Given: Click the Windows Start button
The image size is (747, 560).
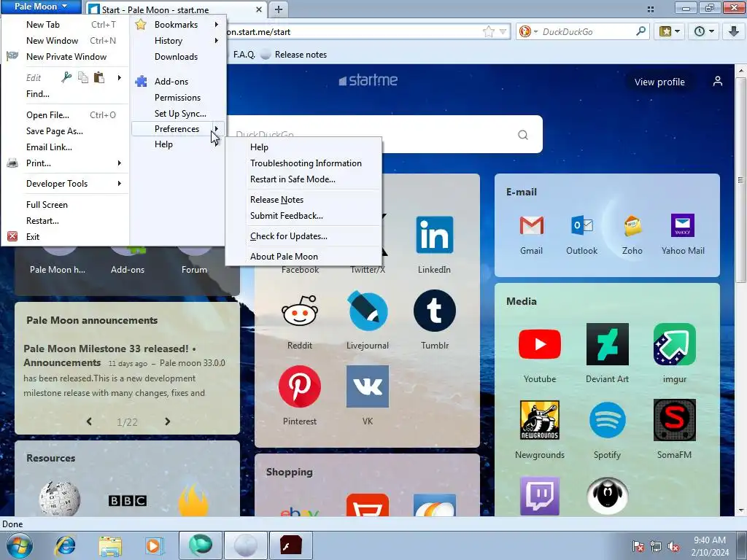Looking at the screenshot, I should [20, 545].
